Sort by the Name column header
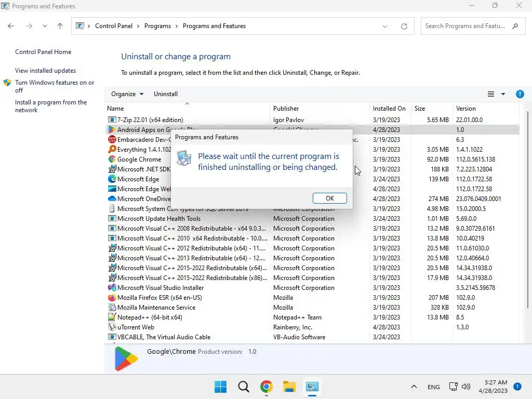This screenshot has width=532, height=399. point(188,108)
